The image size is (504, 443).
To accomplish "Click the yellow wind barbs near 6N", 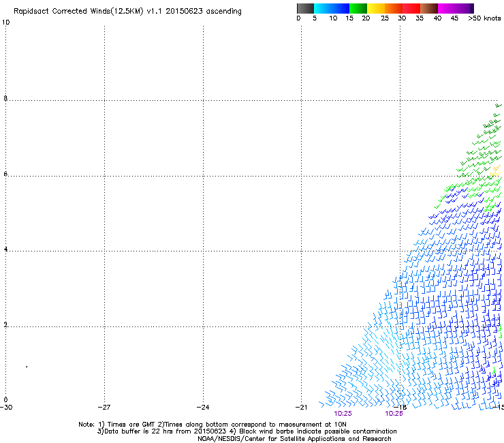I will pos(495,171).
